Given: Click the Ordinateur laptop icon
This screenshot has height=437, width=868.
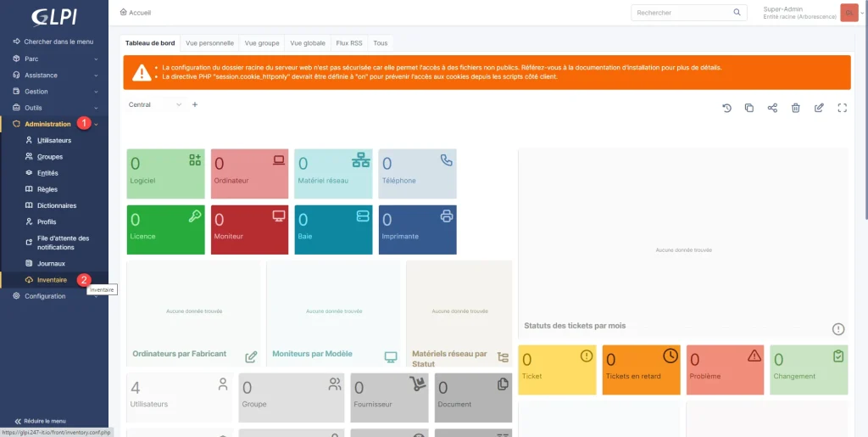Looking at the screenshot, I should click(278, 160).
